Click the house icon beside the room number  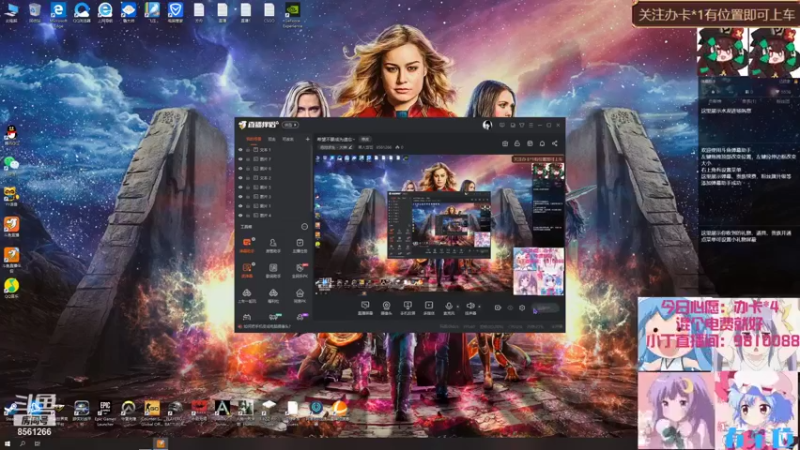pyautogui.click(x=397, y=147)
